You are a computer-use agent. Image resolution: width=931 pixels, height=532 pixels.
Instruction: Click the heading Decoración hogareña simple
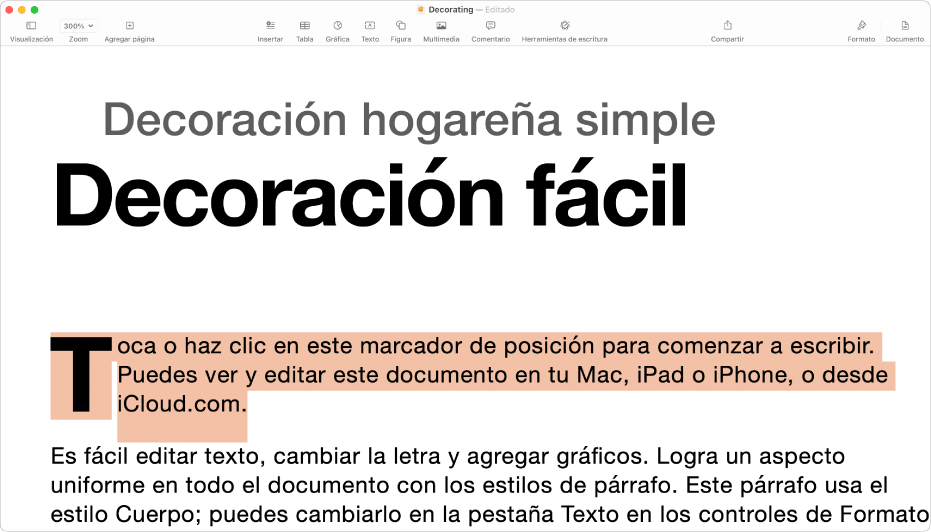click(409, 121)
